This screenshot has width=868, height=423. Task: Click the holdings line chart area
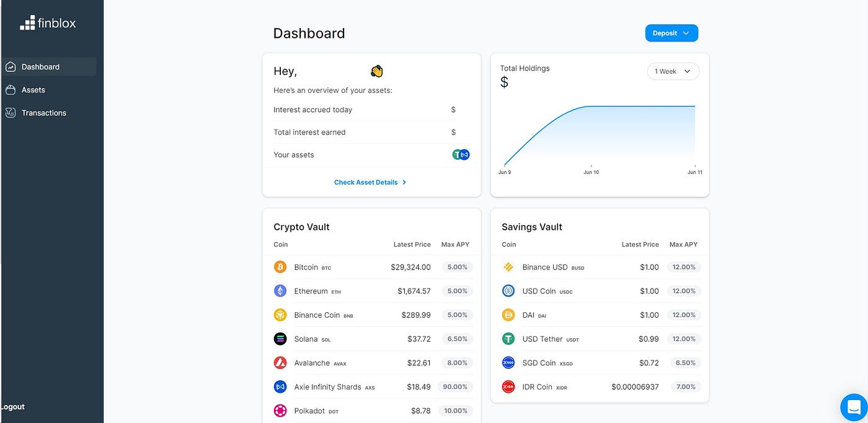pos(600,136)
